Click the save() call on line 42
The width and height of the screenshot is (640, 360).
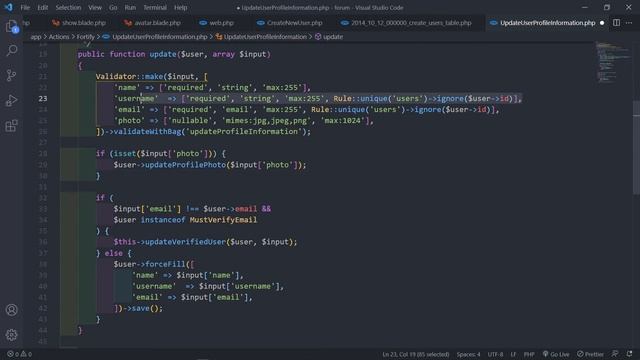coord(147,308)
